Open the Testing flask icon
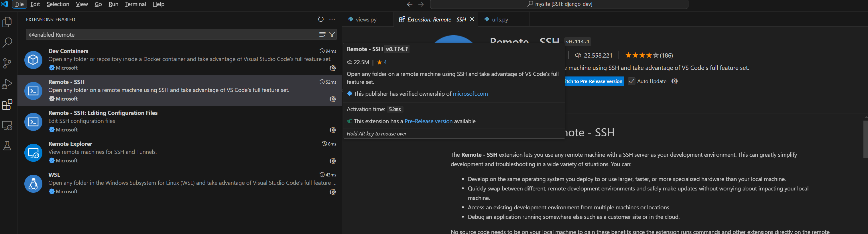The width and height of the screenshot is (868, 234). coord(7,146)
